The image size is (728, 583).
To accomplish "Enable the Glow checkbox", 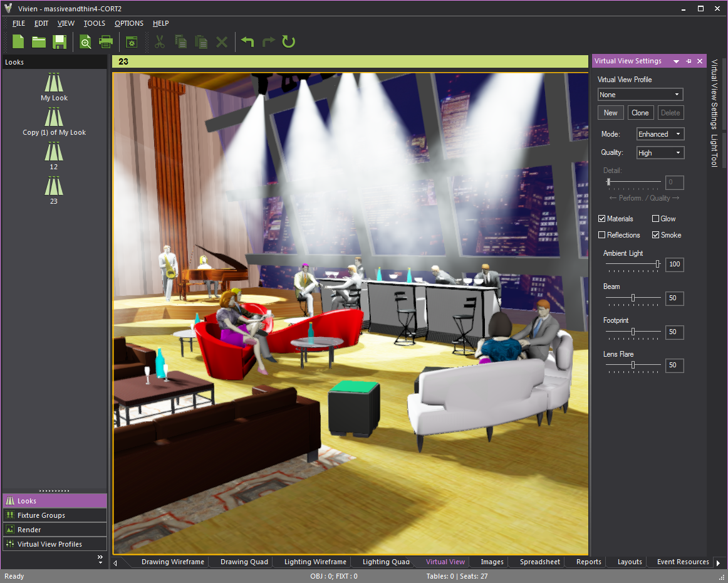I will 655,219.
